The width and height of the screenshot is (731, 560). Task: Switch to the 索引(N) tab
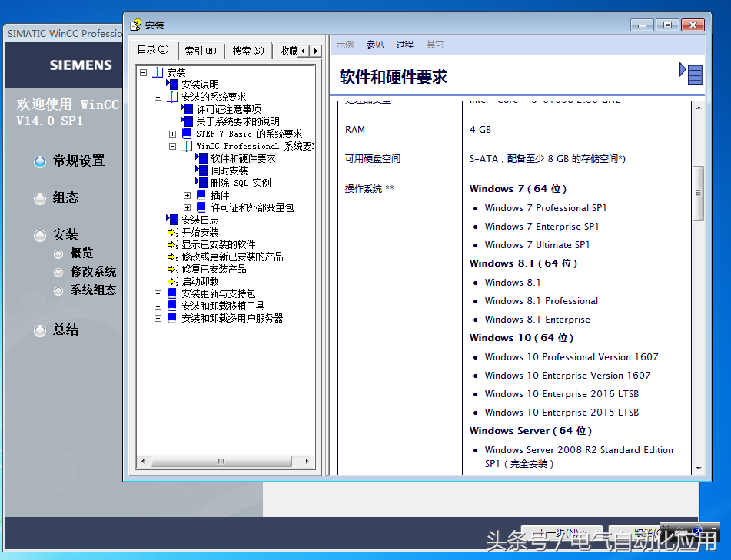pyautogui.click(x=199, y=51)
